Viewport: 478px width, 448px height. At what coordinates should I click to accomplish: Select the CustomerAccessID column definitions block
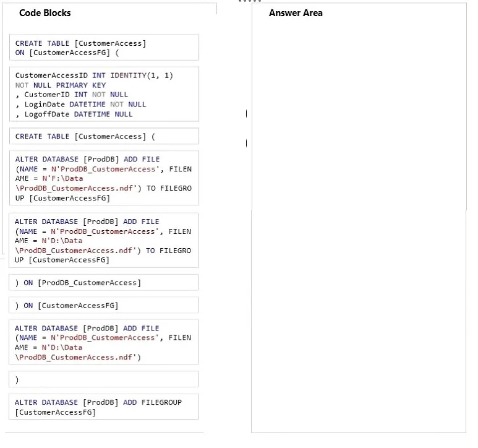pos(104,94)
